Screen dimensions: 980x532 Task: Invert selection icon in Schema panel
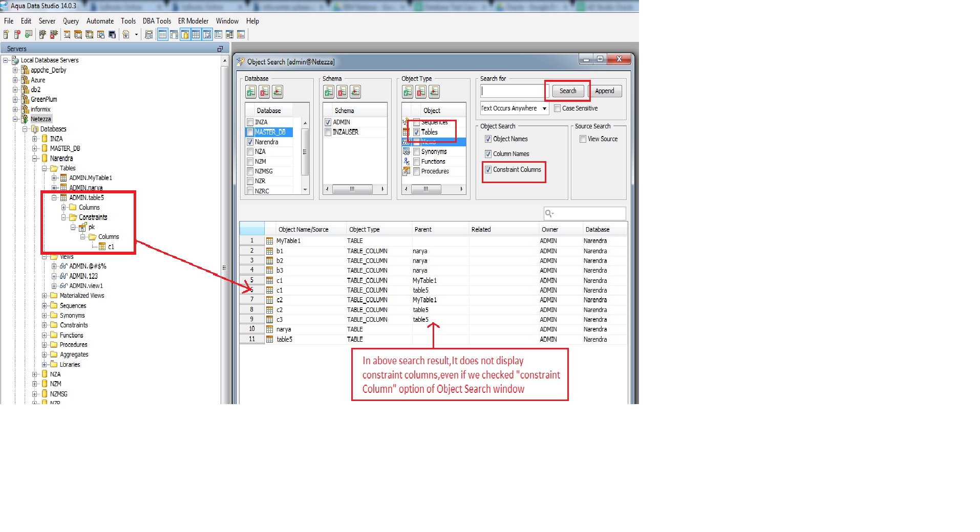click(355, 92)
